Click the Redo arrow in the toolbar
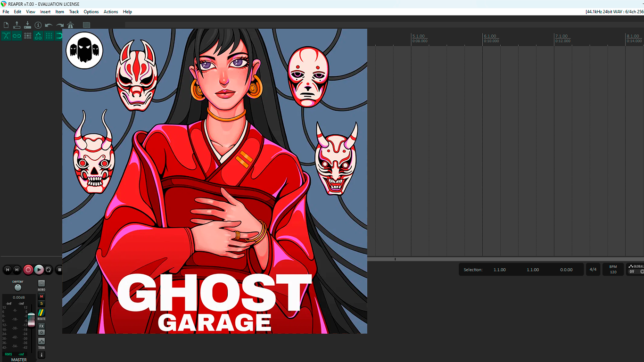The height and width of the screenshot is (362, 644). pos(60,25)
